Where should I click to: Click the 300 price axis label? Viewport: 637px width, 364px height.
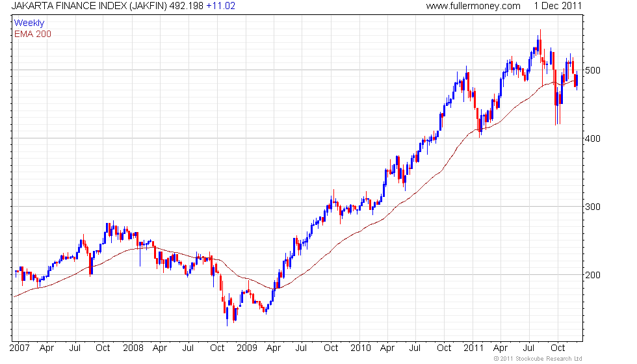coord(593,207)
